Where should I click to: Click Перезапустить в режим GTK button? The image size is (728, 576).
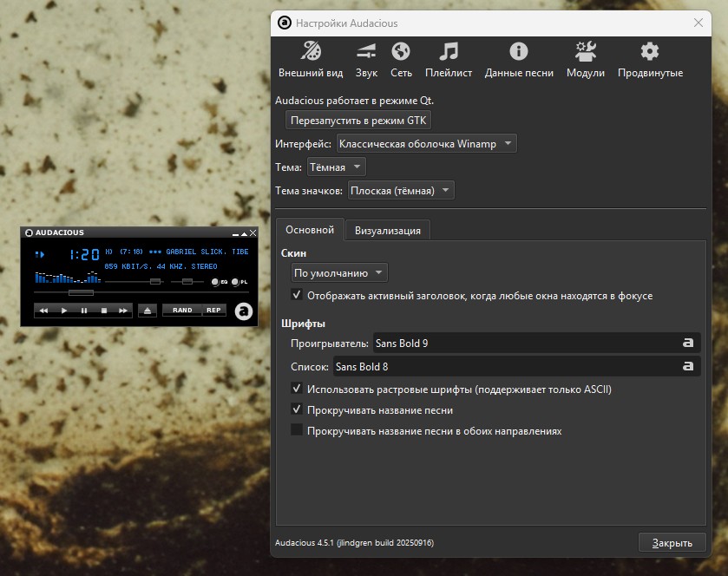coord(358,120)
